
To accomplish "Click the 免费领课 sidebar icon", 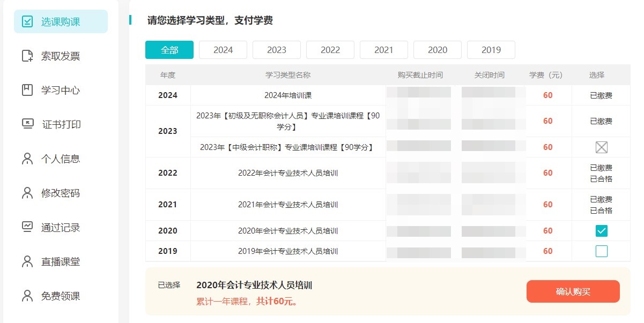I will pos(27,296).
